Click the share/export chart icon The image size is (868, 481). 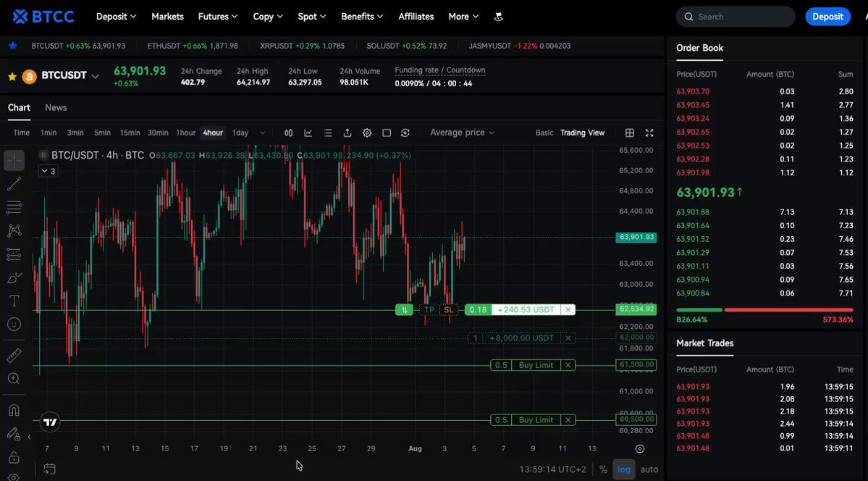[x=347, y=133]
